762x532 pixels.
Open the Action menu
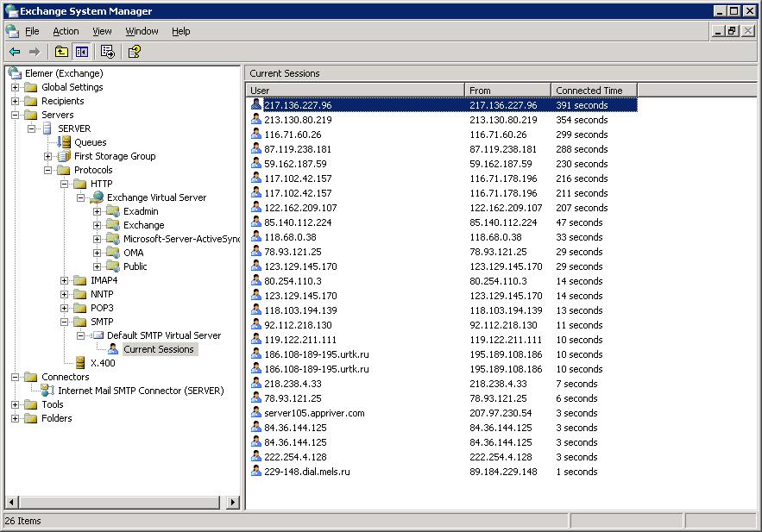66,31
